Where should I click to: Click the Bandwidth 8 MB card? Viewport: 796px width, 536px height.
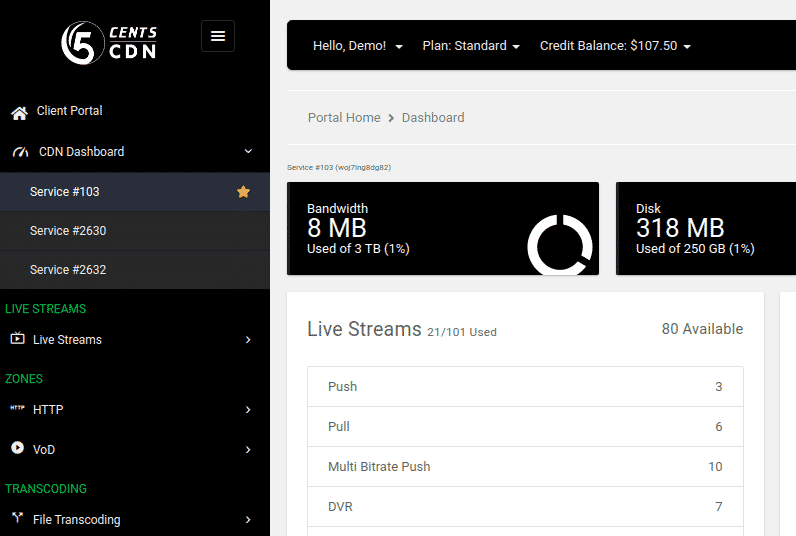point(443,229)
